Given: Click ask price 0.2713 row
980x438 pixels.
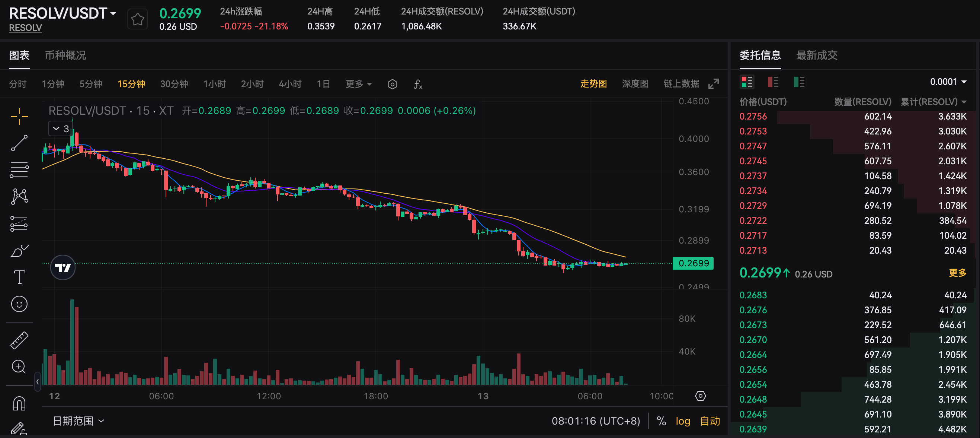Looking at the screenshot, I should (x=853, y=250).
